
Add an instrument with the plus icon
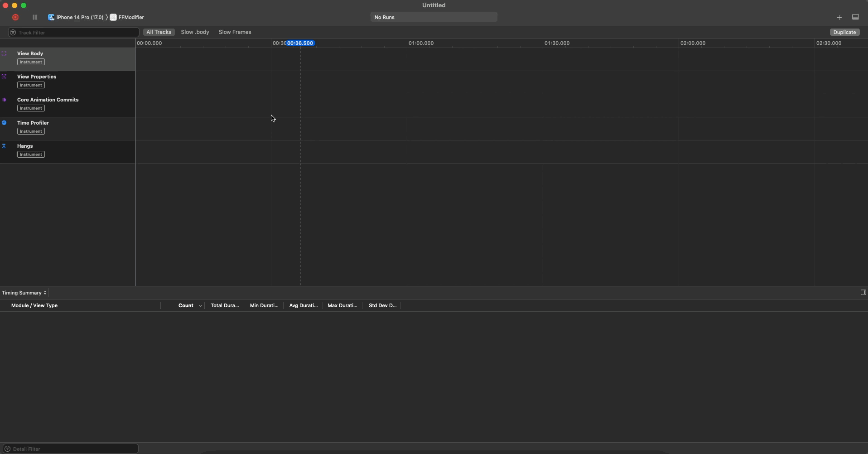pyautogui.click(x=839, y=17)
